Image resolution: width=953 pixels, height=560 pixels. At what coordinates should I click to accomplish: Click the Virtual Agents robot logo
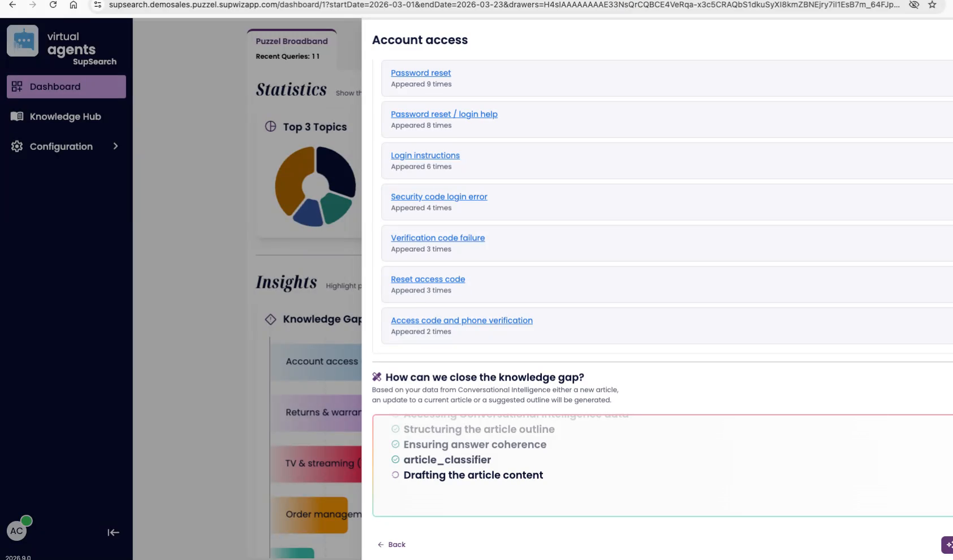pos(23,41)
